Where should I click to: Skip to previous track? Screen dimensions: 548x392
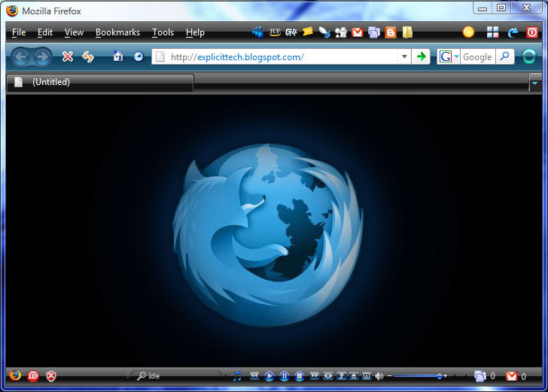pos(254,376)
